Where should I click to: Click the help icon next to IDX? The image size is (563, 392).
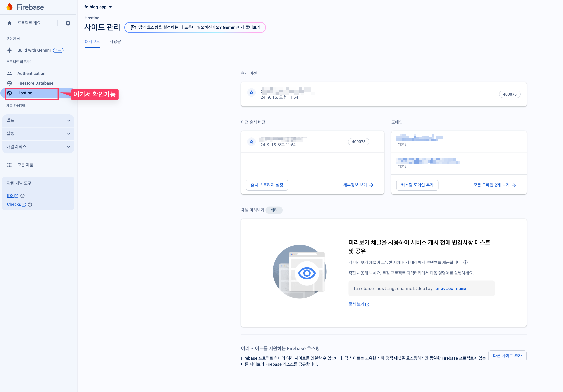pos(23,196)
